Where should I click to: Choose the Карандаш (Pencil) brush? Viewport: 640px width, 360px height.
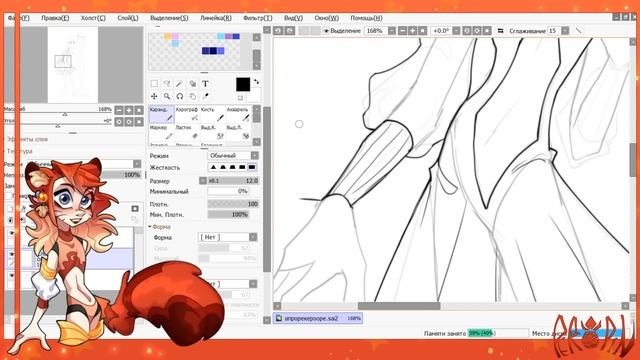click(162, 114)
